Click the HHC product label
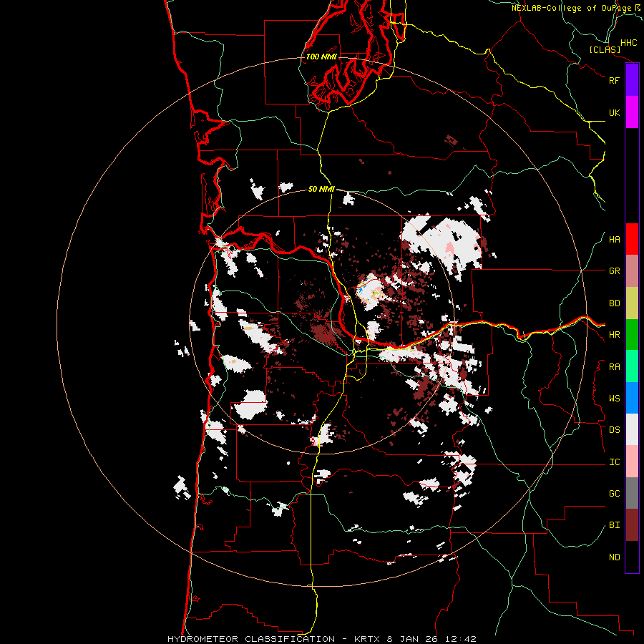644x644 pixels. point(629,43)
